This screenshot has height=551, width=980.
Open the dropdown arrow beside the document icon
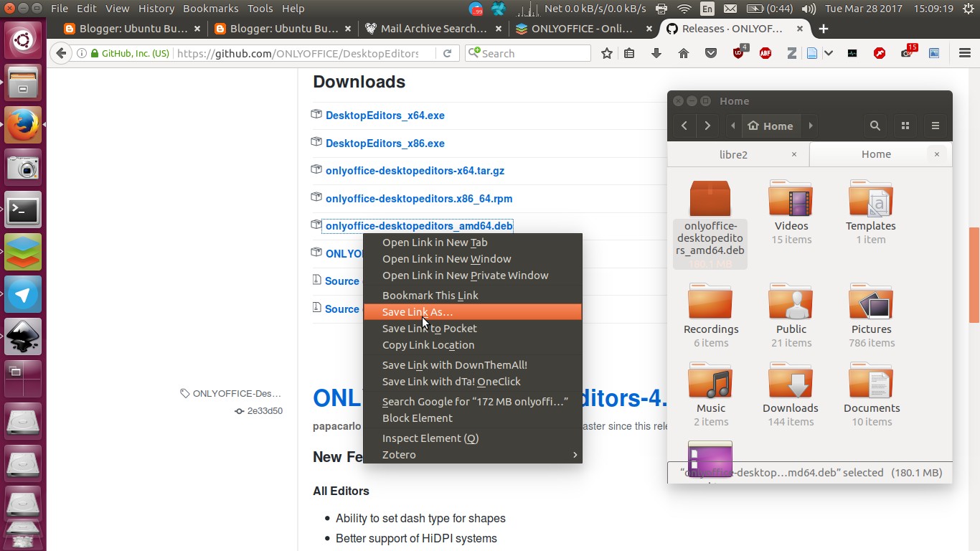[829, 53]
